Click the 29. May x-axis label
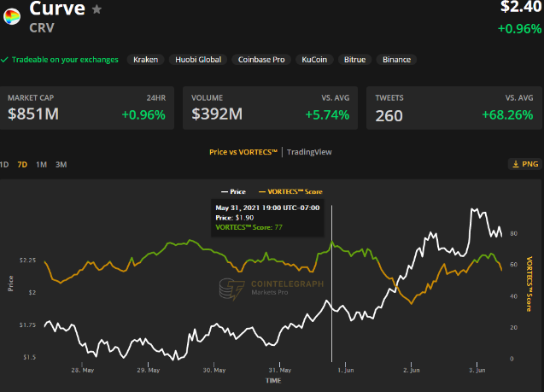The width and height of the screenshot is (544, 392). 148,370
